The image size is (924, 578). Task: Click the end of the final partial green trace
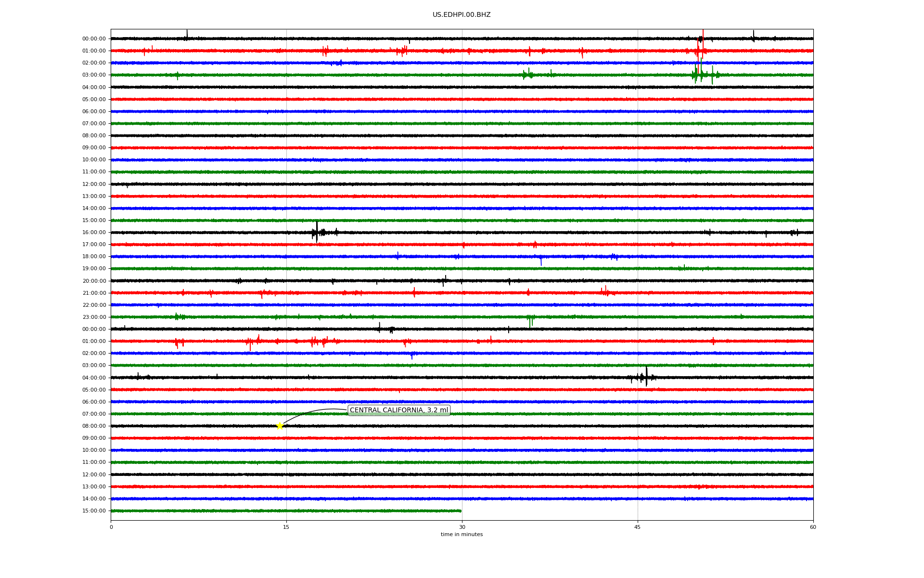click(461, 511)
